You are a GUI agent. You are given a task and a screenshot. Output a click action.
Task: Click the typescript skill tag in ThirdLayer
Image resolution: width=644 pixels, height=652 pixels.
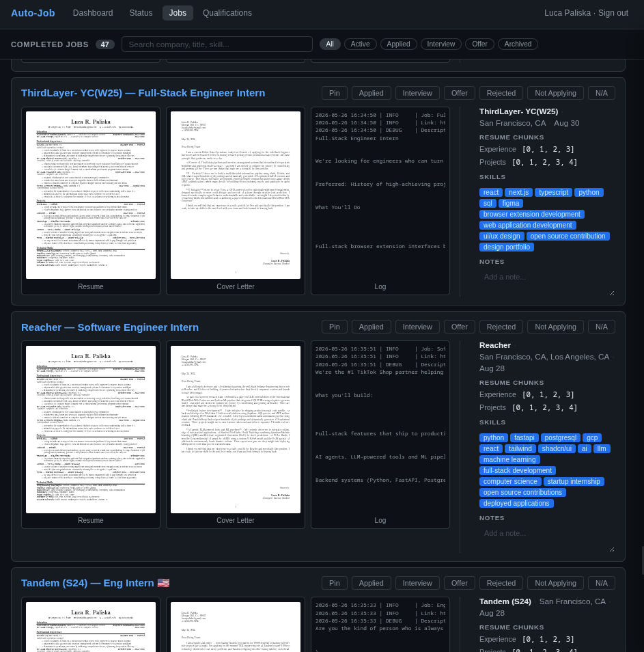553,193
